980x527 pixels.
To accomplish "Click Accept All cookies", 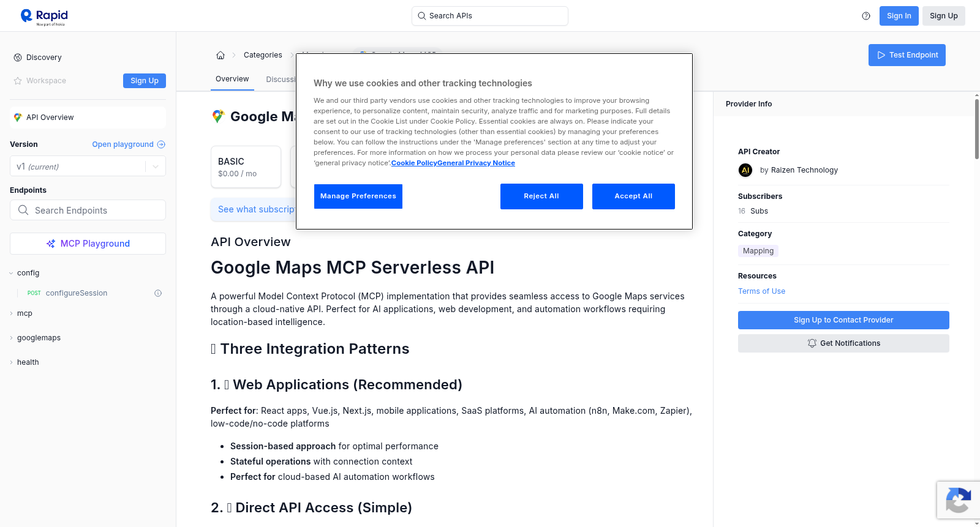I will click(633, 196).
